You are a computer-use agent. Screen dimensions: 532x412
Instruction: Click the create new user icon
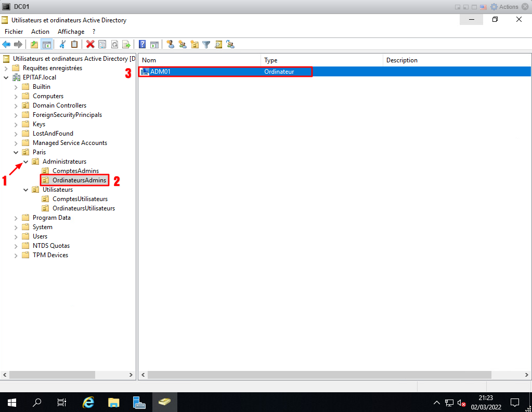pos(170,45)
